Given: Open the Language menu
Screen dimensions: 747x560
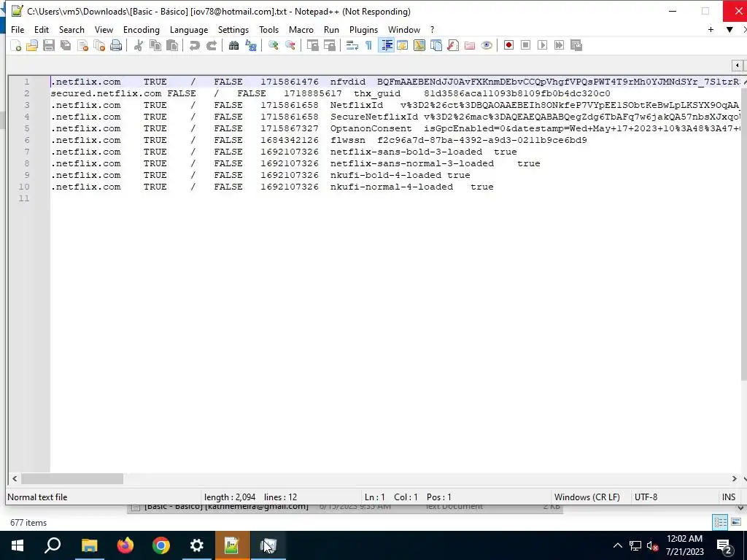Looking at the screenshot, I should click(189, 29).
